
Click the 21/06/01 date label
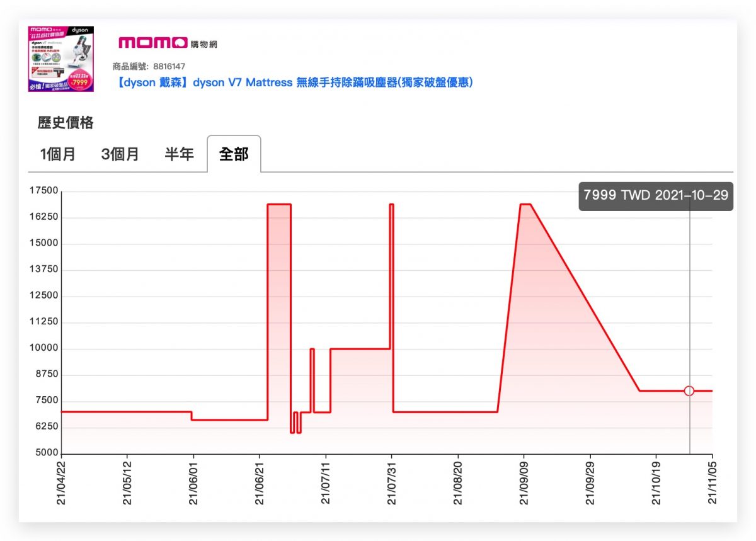[194, 482]
